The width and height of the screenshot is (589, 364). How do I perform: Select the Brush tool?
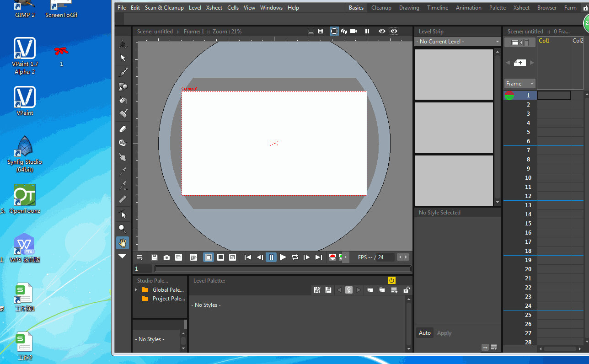pyautogui.click(x=123, y=72)
